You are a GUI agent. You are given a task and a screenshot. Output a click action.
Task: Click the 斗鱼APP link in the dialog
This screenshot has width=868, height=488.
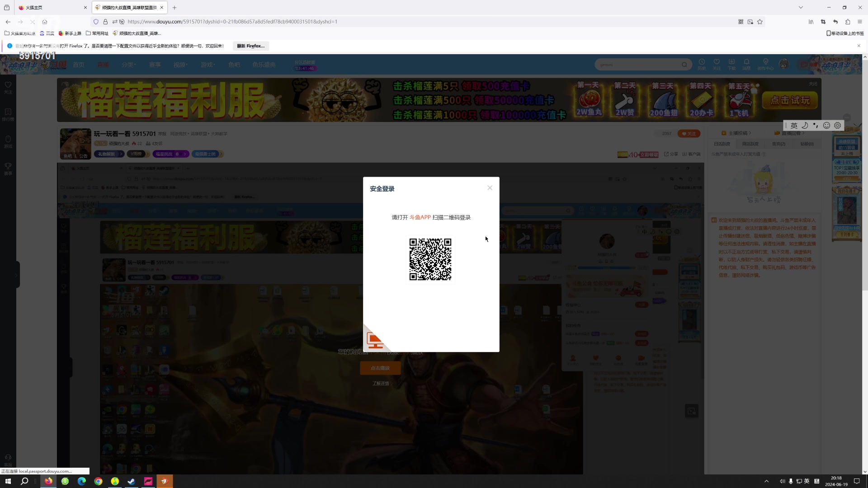tap(420, 217)
